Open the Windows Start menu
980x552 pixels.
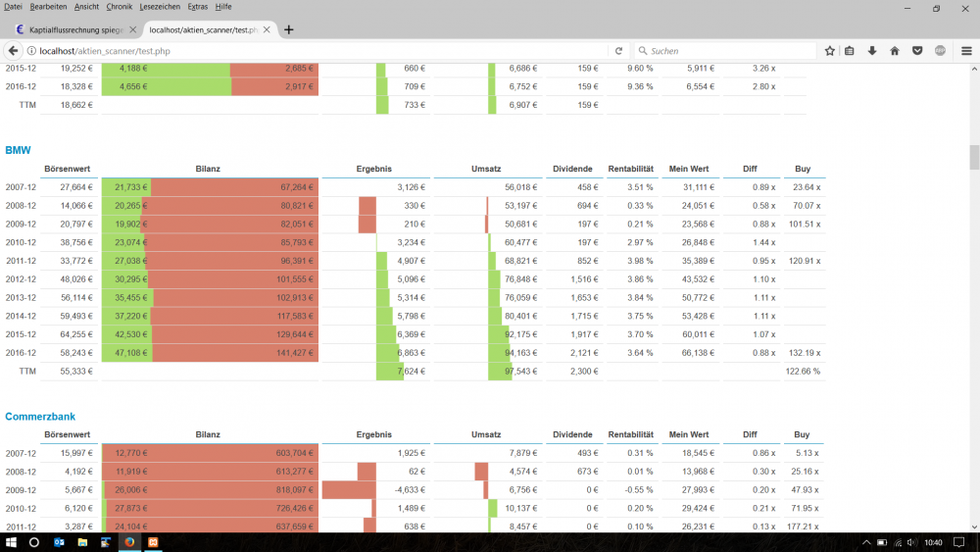pos(11,542)
